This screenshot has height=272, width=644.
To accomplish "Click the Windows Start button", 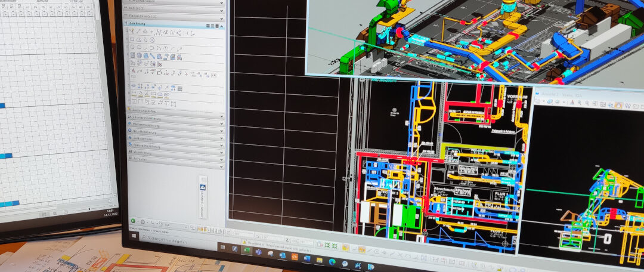I will coord(134,236).
